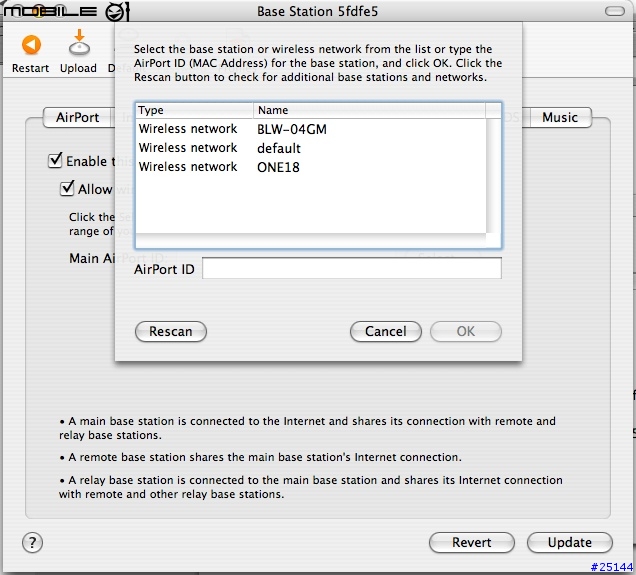Select the default wireless network row

(x=311, y=148)
